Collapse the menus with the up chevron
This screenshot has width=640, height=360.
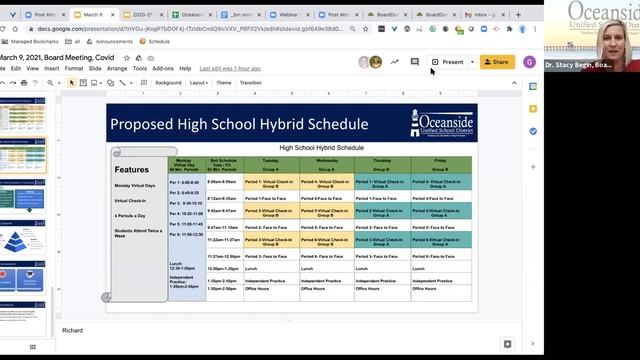(514, 83)
